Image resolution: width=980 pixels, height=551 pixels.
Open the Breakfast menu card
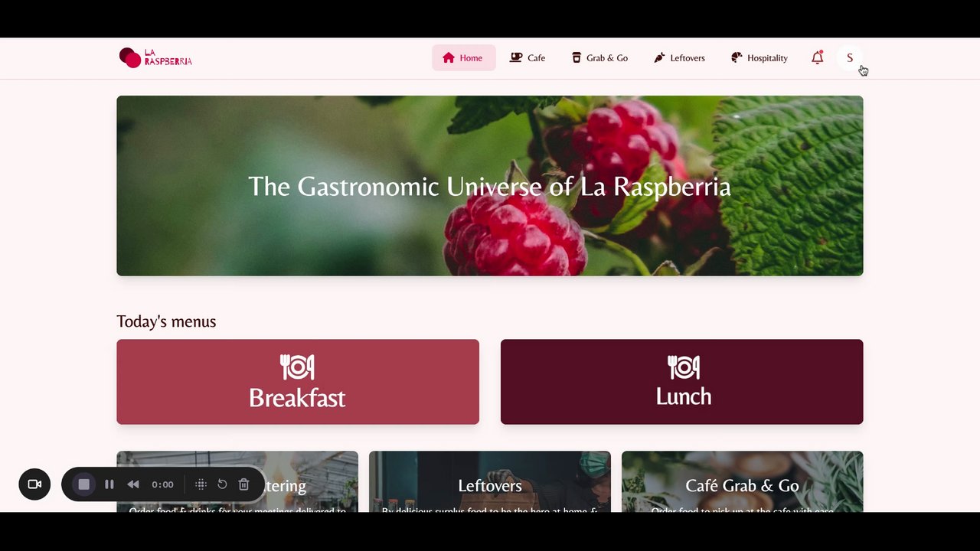(298, 382)
